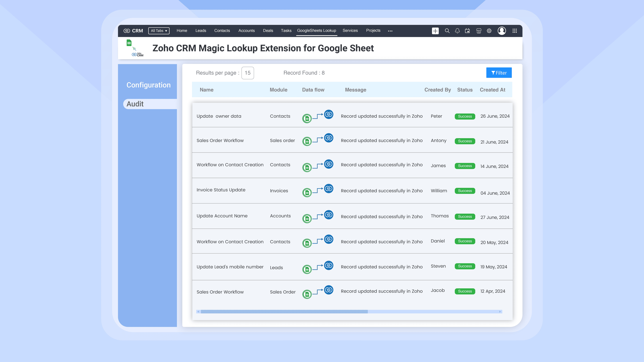Click Success badge in Peter's row
644x362 pixels.
[465, 116]
